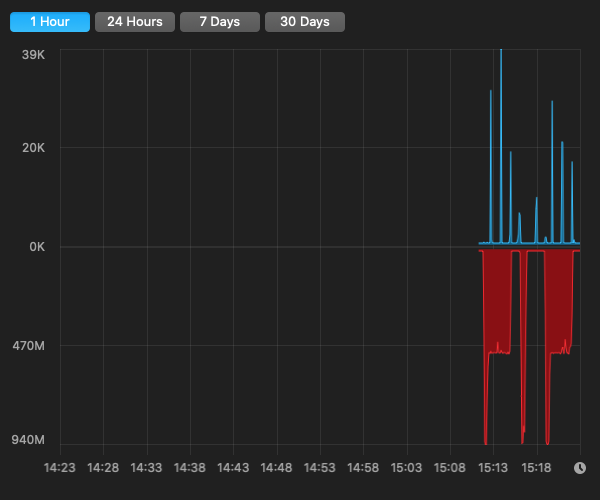This screenshot has width=600, height=500.
Task: Click the 14:48 time label
Action: 276,467
